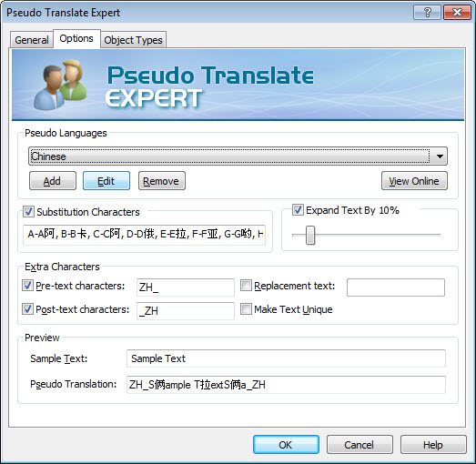
Task: Focus the Sample Text input field
Action: tap(286, 358)
